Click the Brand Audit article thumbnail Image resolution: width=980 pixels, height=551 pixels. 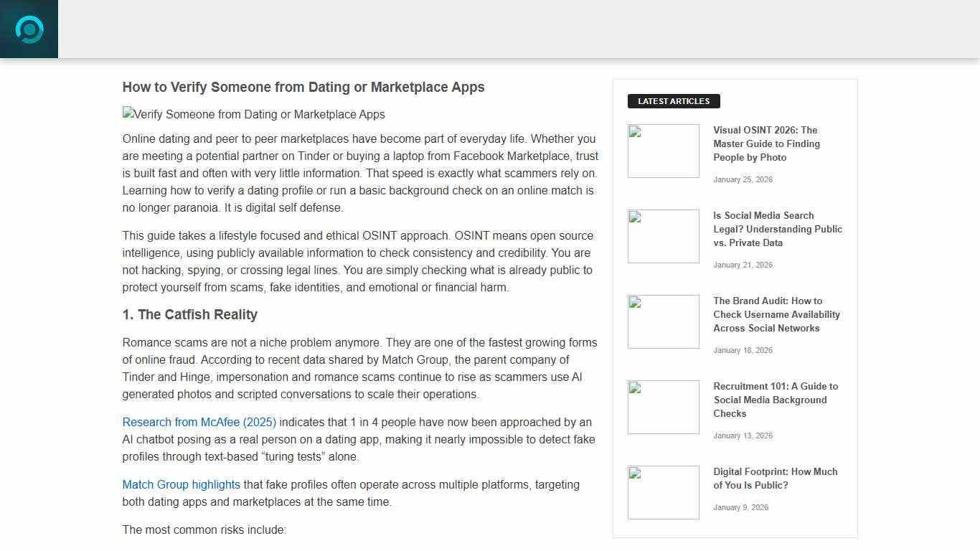pyautogui.click(x=663, y=321)
